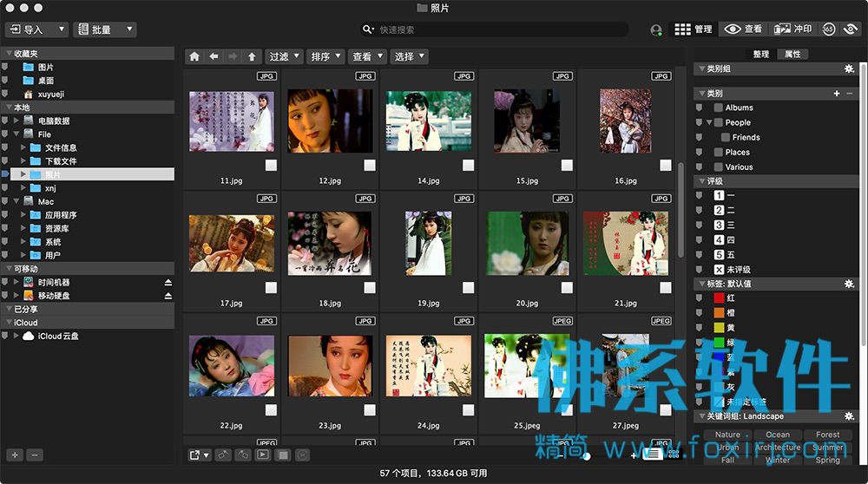Screen dimensions: 868x484
Task: Check the selection box for 18.jpg
Action: (370, 288)
